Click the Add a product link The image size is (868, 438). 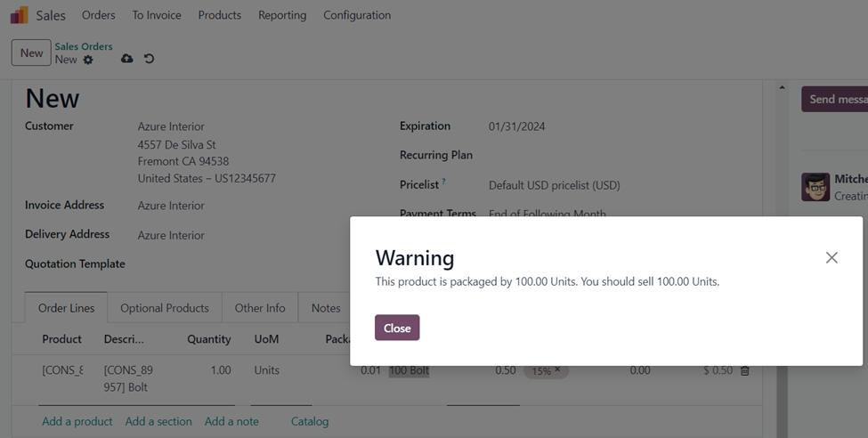(x=77, y=421)
